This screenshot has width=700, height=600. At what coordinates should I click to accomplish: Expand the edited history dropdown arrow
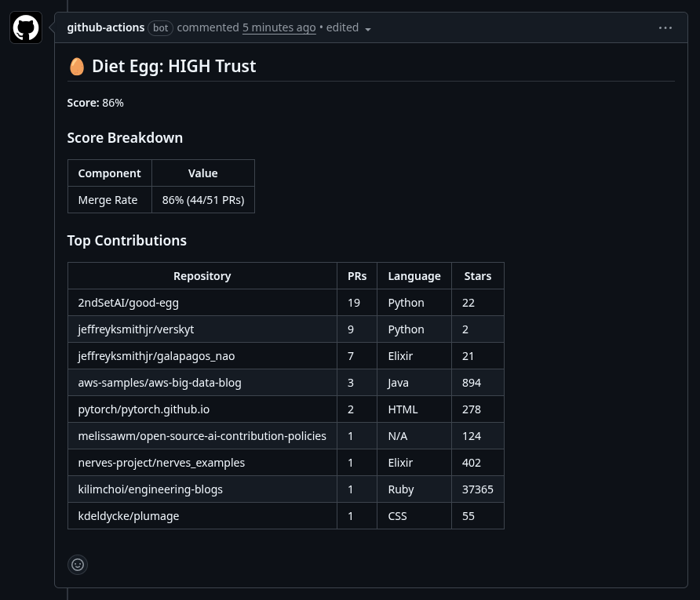368,29
